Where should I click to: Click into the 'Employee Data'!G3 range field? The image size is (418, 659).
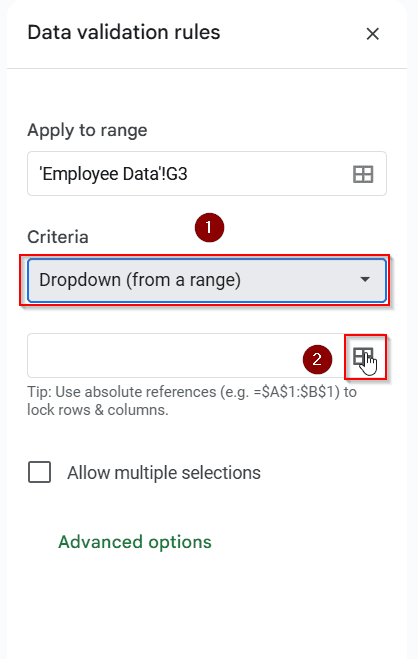207,174
